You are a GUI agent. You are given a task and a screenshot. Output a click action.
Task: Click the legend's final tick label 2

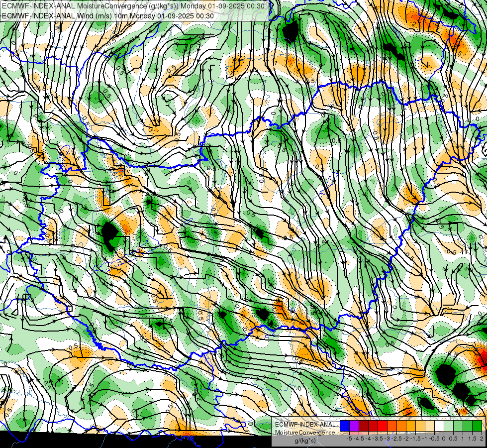(x=482, y=439)
